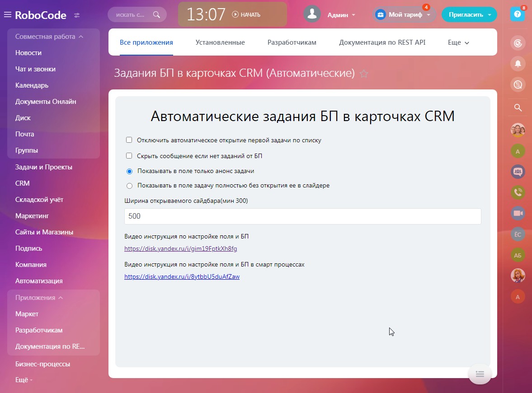532x393 pixels.
Task: Open Подпись in the left menu
Action: (29, 248)
